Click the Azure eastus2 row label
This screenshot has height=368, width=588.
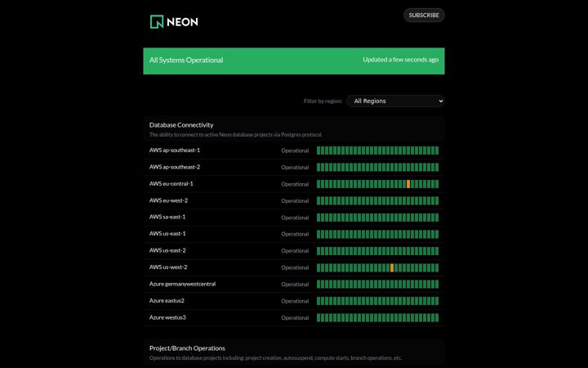click(x=167, y=301)
